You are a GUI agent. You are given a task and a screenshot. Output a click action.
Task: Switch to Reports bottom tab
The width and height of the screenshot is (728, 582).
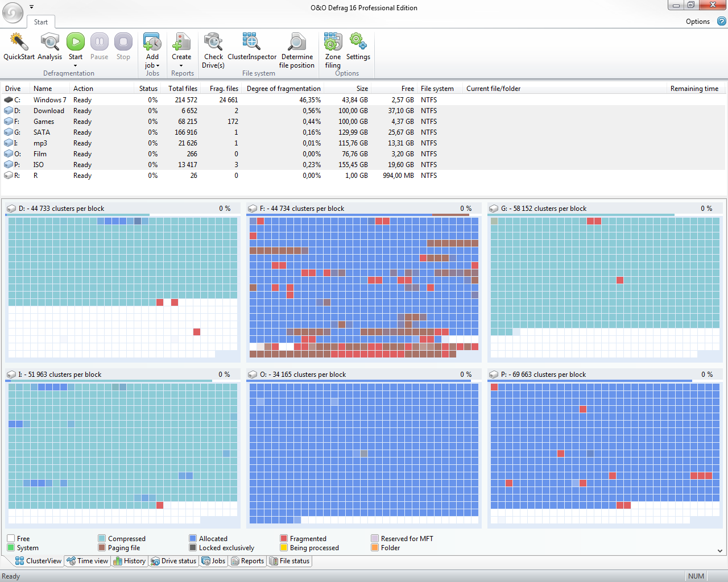(247, 561)
